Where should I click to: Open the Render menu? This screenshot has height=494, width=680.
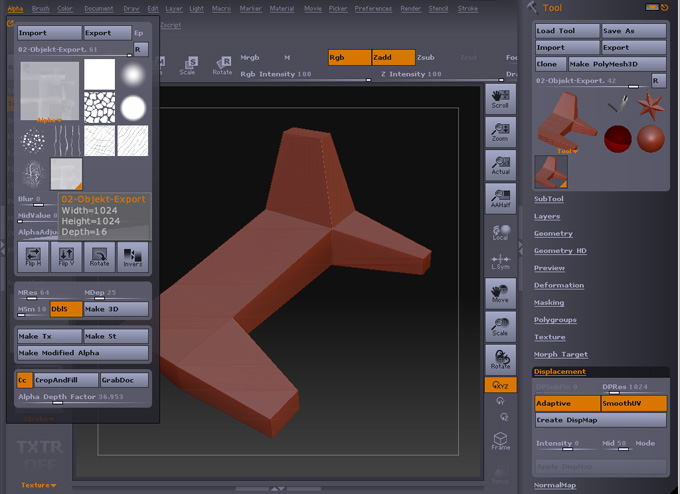point(411,8)
